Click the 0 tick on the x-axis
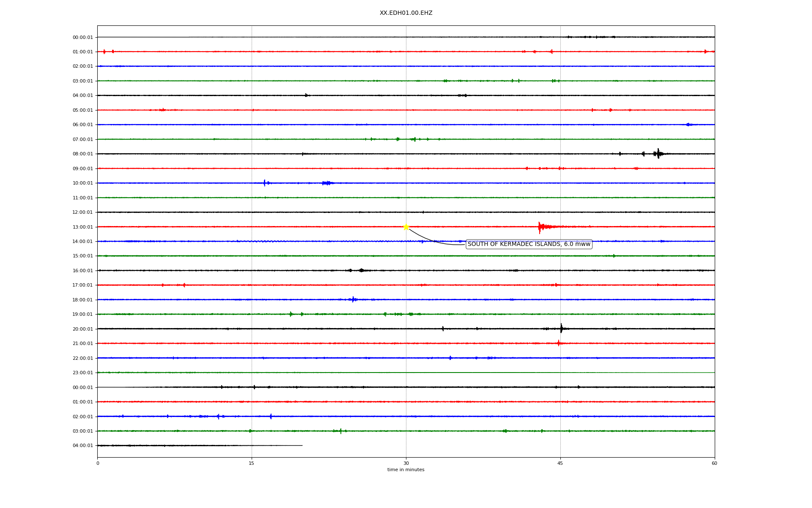Viewport: 812px width, 508px height. coord(98,464)
